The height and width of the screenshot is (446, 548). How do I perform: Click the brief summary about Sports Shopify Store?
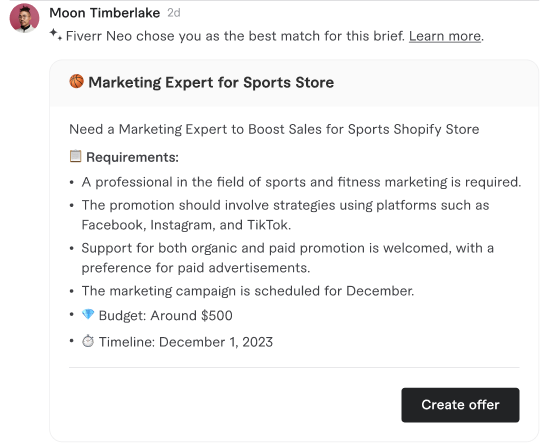[x=274, y=129]
